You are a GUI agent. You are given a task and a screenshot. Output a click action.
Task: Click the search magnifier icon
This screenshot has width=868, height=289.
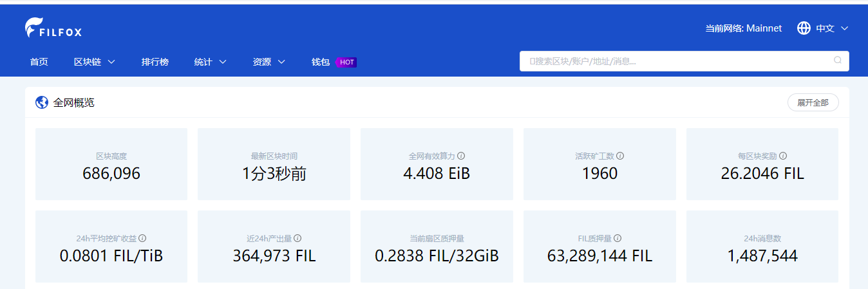click(x=837, y=61)
